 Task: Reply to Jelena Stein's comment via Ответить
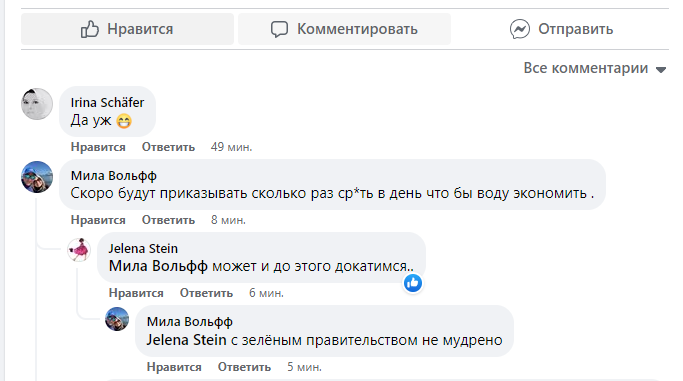(x=206, y=293)
